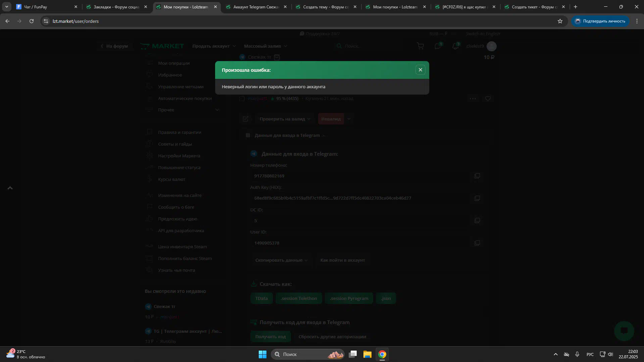Viewport: 644px width, 362px height.
Task: Switch to the 'Создать тему - Форум' tab
Action: coord(326,7)
